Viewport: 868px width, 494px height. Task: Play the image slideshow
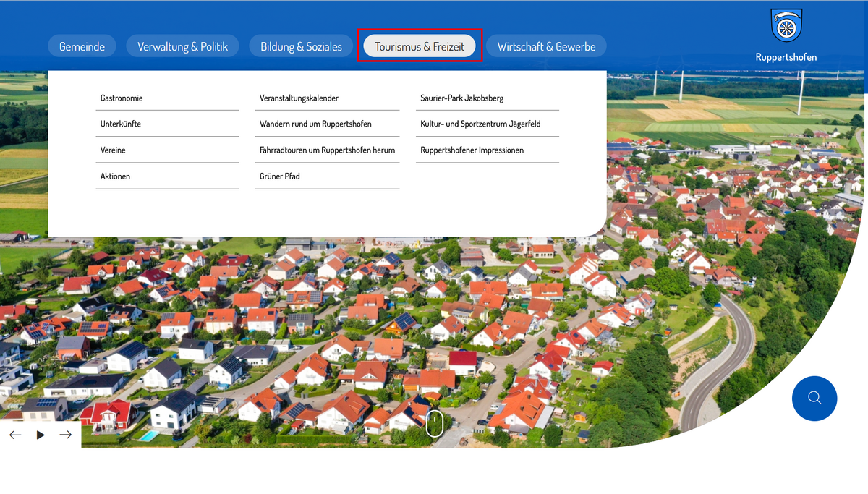41,435
